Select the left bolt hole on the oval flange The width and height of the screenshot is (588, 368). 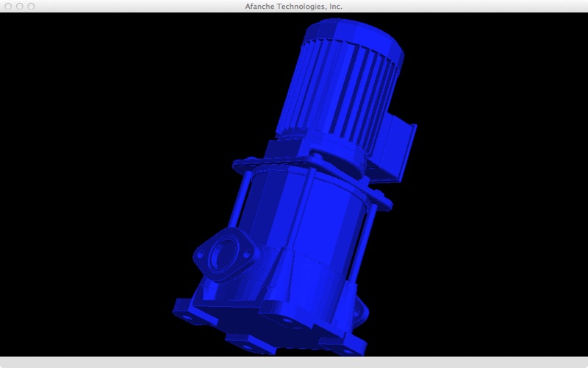[x=201, y=254]
